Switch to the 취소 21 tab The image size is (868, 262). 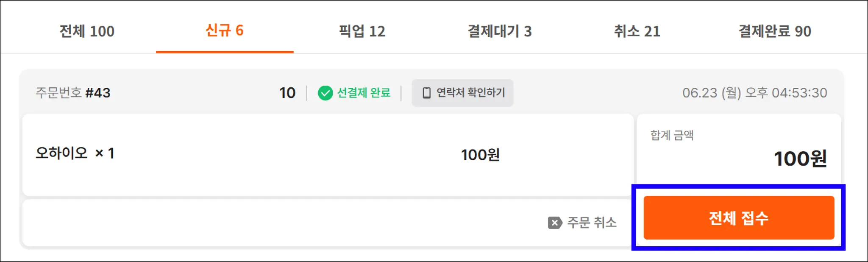click(x=637, y=31)
